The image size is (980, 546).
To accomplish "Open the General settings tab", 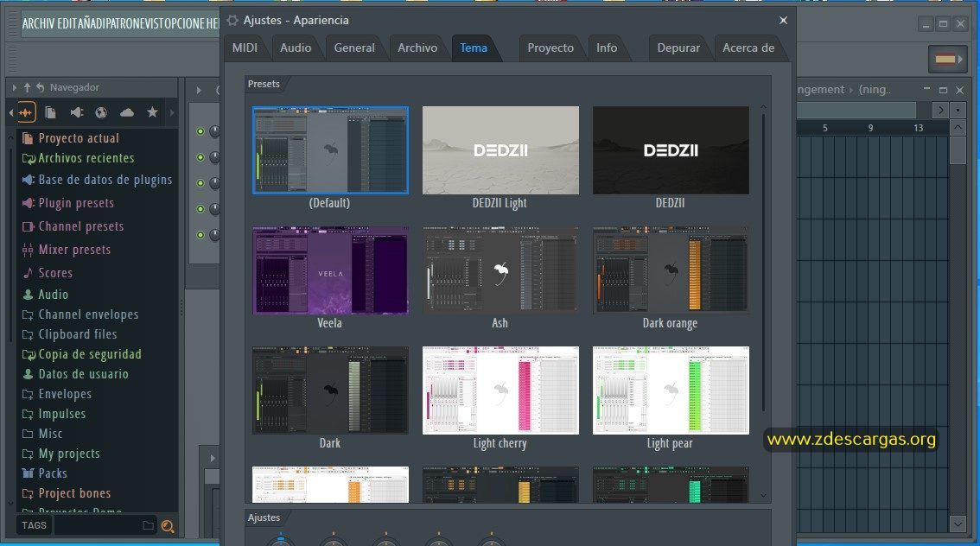I will pos(354,48).
